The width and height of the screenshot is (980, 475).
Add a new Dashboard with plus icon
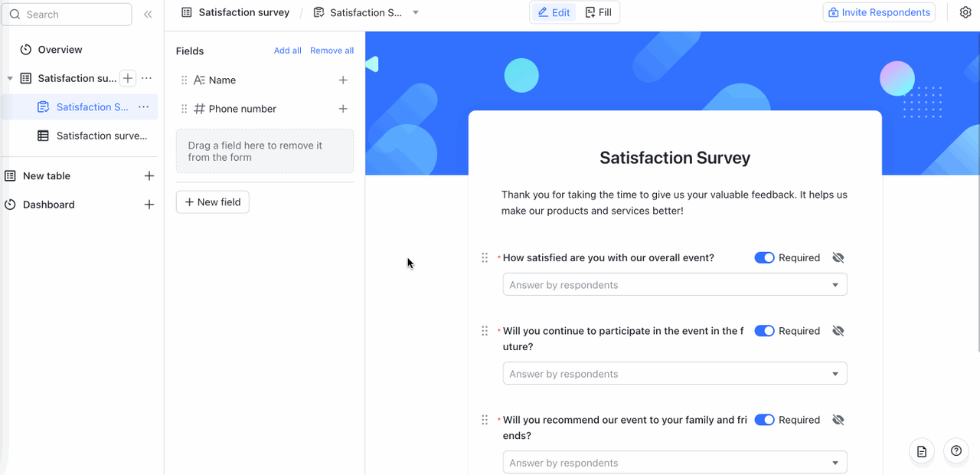(149, 205)
